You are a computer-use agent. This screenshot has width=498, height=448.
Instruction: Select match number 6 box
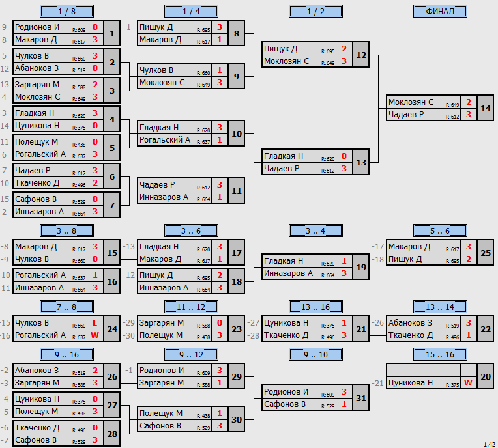coord(112,176)
